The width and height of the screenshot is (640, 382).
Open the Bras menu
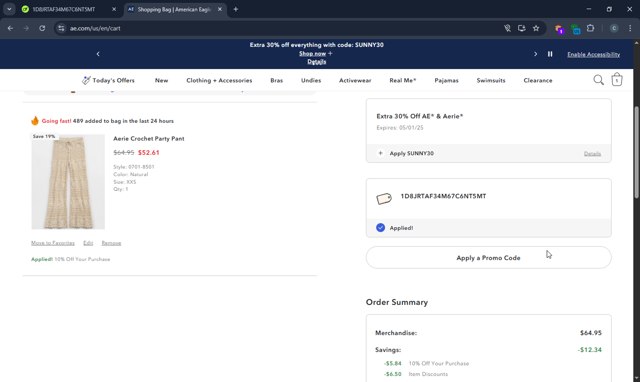pos(276,80)
